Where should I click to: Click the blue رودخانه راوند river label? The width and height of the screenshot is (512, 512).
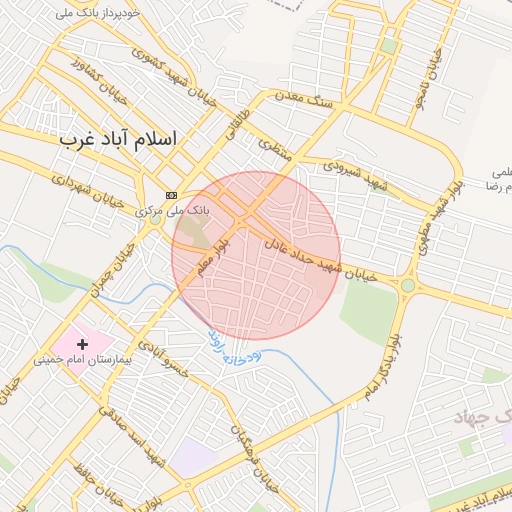(x=234, y=350)
